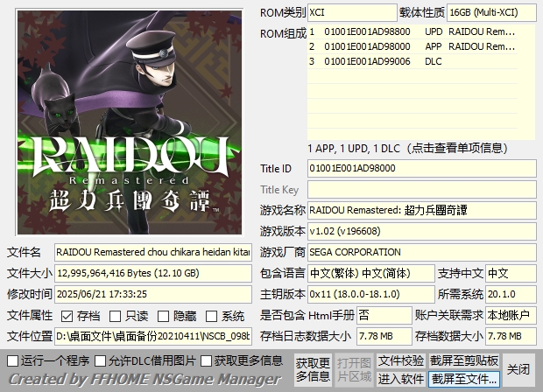Select ROM row 2 APP 01001E001AD98000
This screenshot has height=392, width=543.
click(413, 46)
